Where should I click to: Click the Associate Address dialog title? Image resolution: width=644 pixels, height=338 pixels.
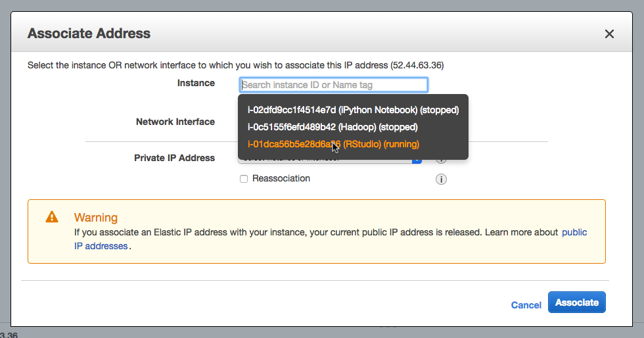pos(89,34)
